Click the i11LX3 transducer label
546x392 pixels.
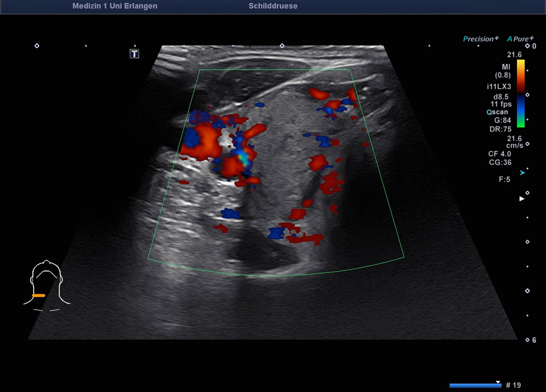tap(498, 86)
